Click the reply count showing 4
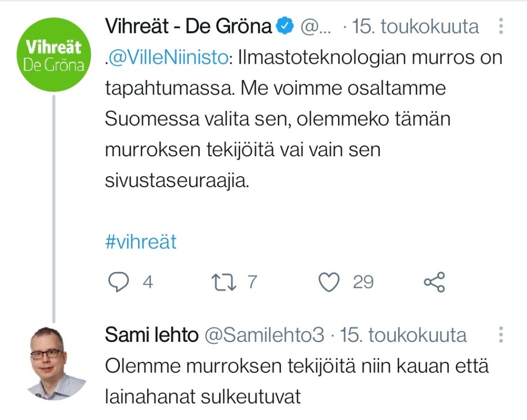Viewport: 527px width, 420px height. [147, 282]
